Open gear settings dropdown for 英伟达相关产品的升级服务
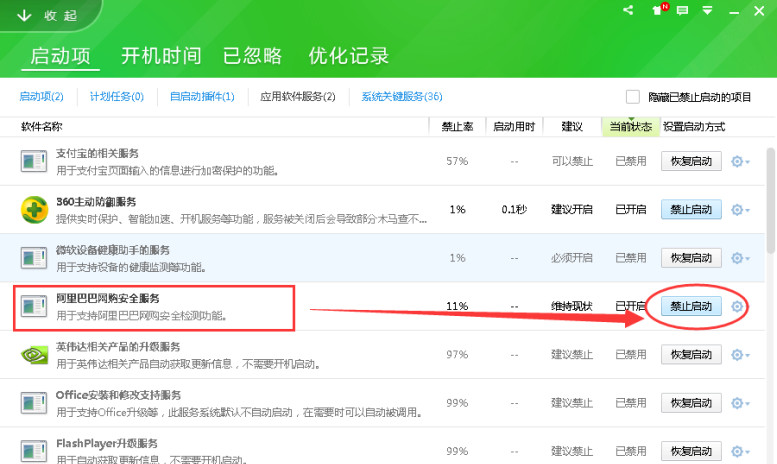 (740, 354)
